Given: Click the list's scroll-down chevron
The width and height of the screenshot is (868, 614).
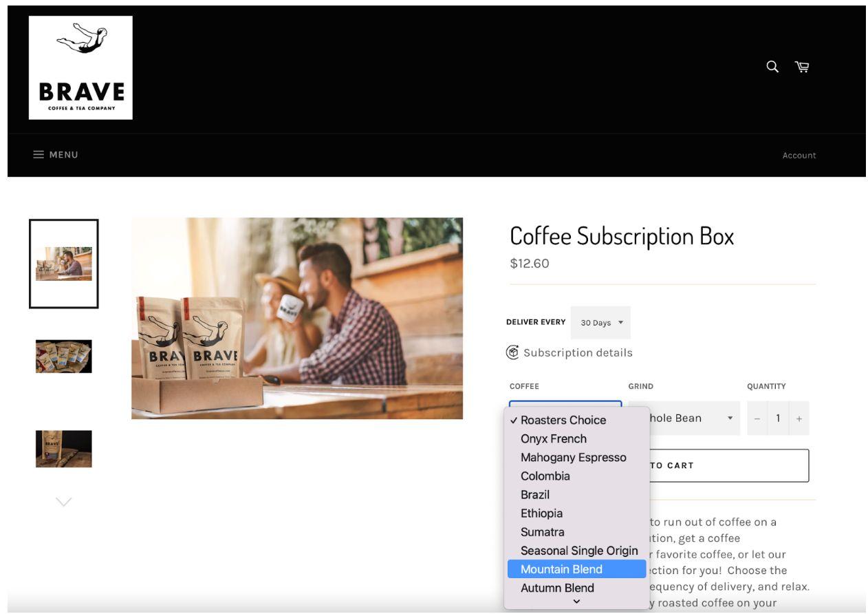Looking at the screenshot, I should click(576, 602).
